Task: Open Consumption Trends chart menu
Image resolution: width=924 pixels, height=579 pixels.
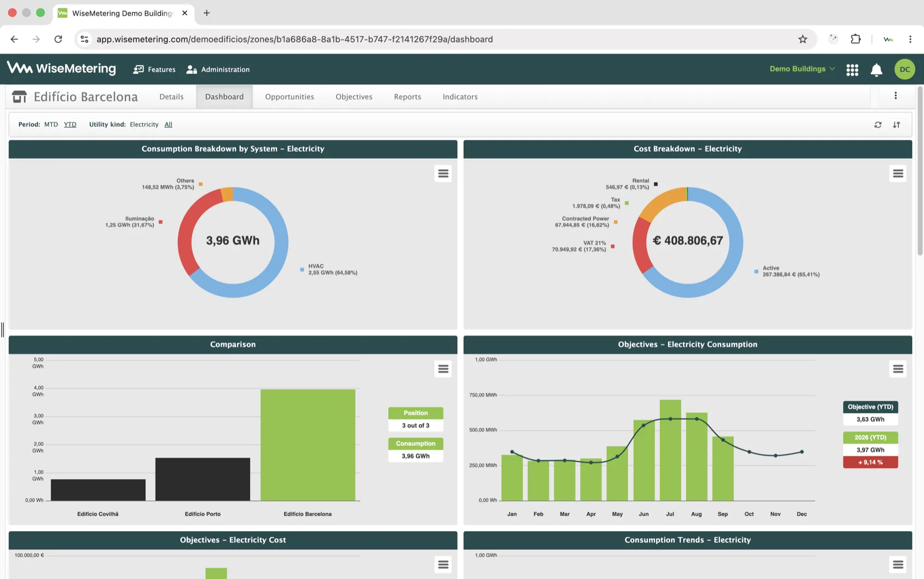Action: point(898,565)
